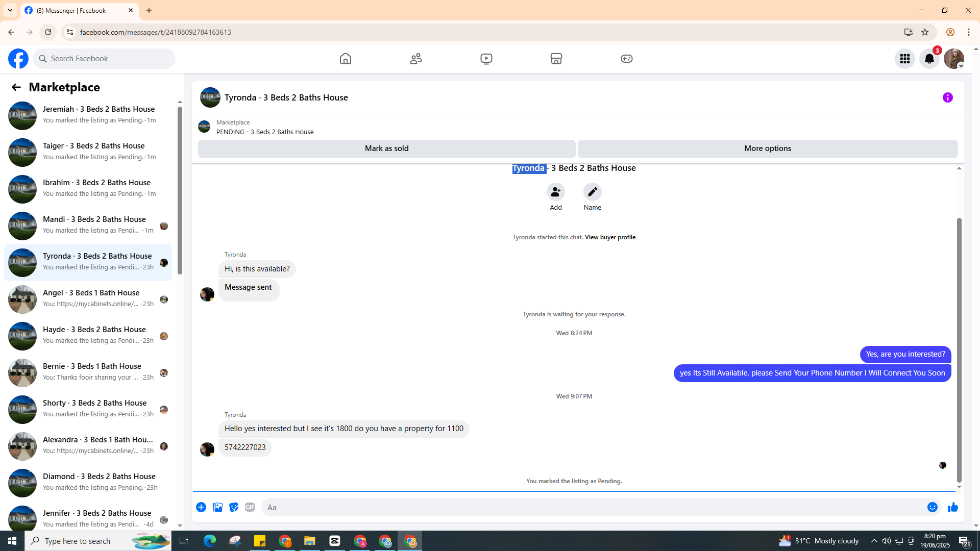980x551 pixels.
Task: Open the Marketplace storefront icon
Action: [556, 59]
